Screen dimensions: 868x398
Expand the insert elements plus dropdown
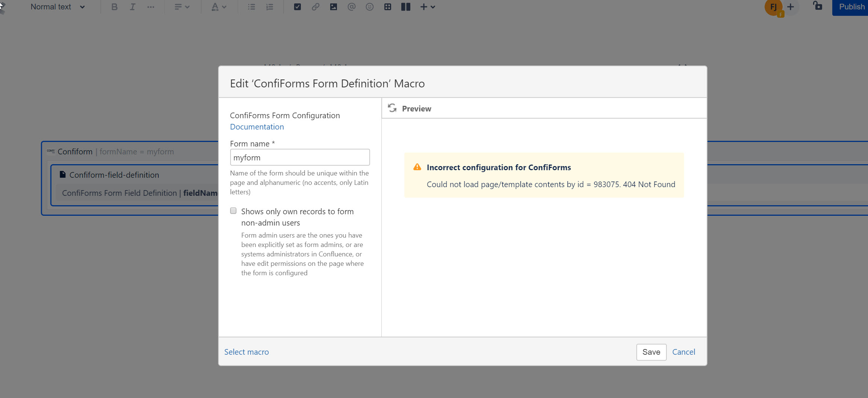428,7
